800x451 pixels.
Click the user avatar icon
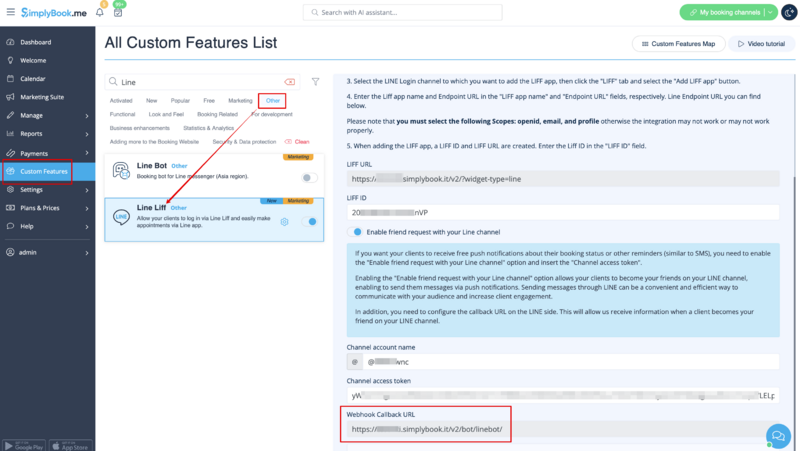[x=789, y=12]
